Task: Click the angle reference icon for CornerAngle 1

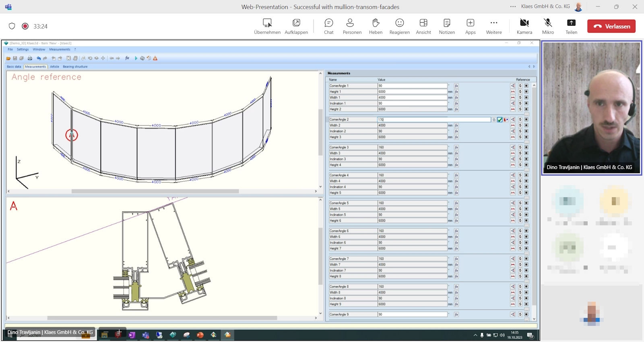Action: [513, 86]
